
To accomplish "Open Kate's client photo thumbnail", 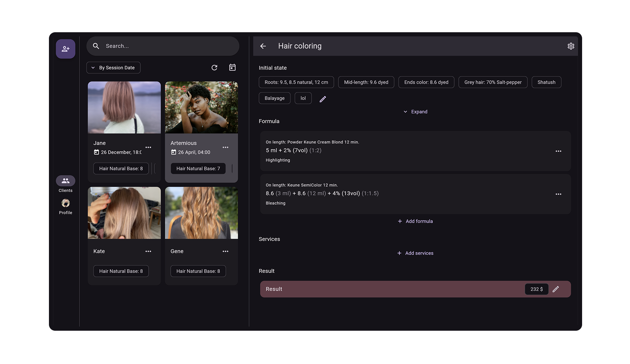I will pos(124,213).
